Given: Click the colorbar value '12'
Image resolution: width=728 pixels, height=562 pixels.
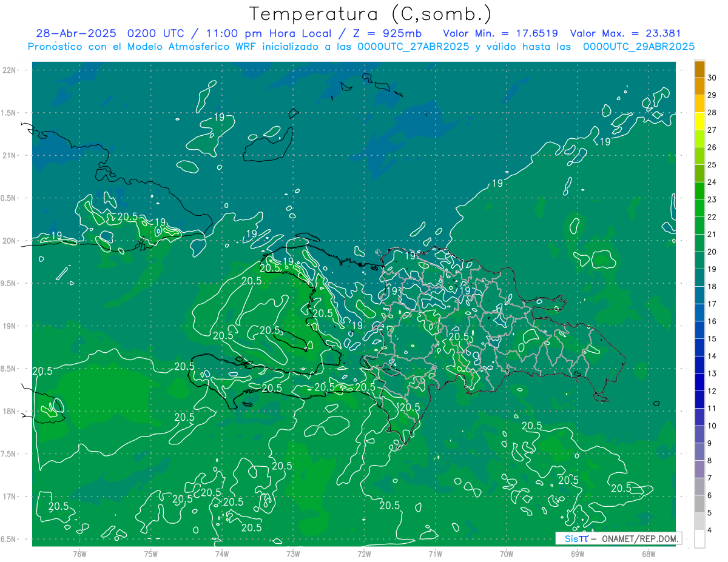Looking at the screenshot, I should pyautogui.click(x=712, y=391).
